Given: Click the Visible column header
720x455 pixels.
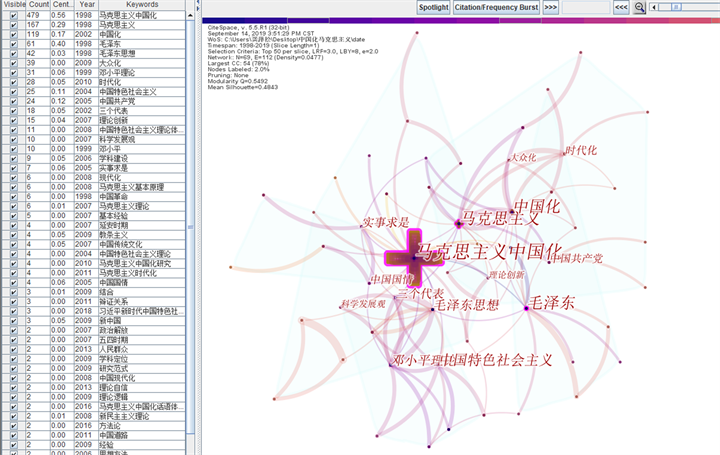Looking at the screenshot, I should (13, 5).
